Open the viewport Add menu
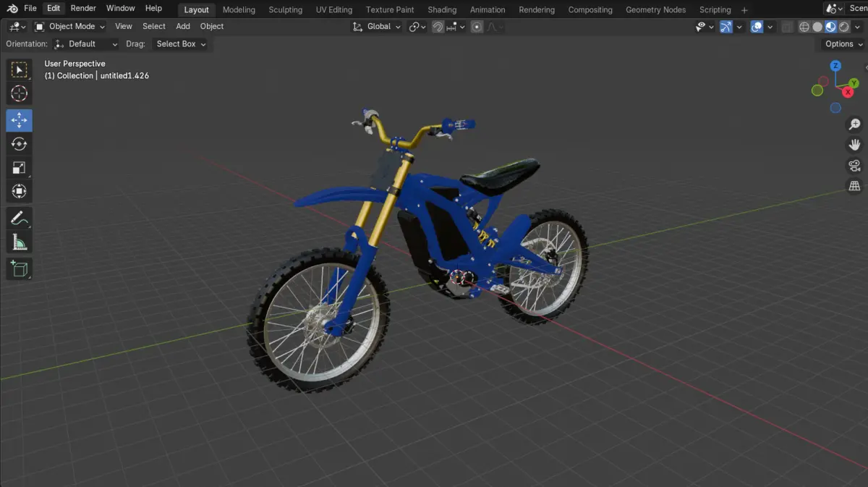This screenshot has width=868, height=487. [183, 27]
